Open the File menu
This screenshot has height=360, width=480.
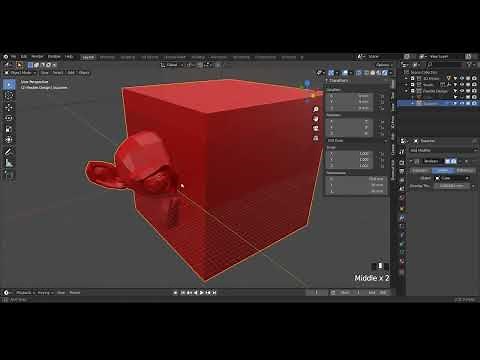click(x=13, y=57)
